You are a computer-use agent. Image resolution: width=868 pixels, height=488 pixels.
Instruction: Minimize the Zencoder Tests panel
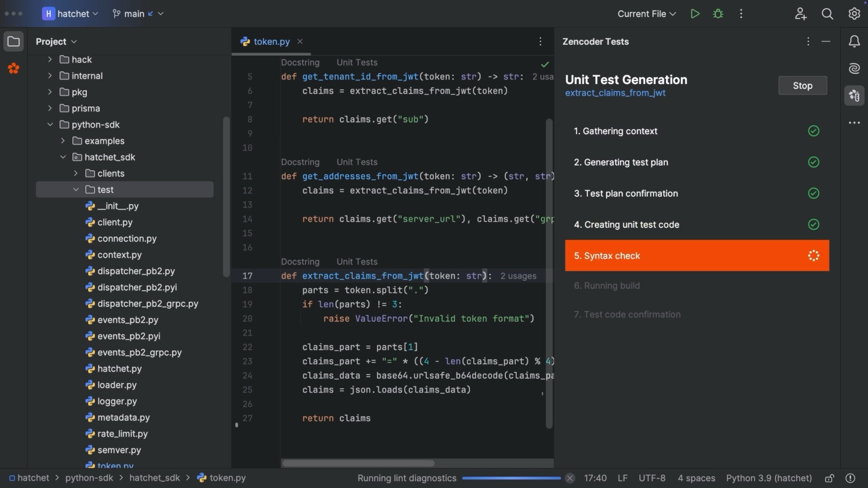[826, 42]
